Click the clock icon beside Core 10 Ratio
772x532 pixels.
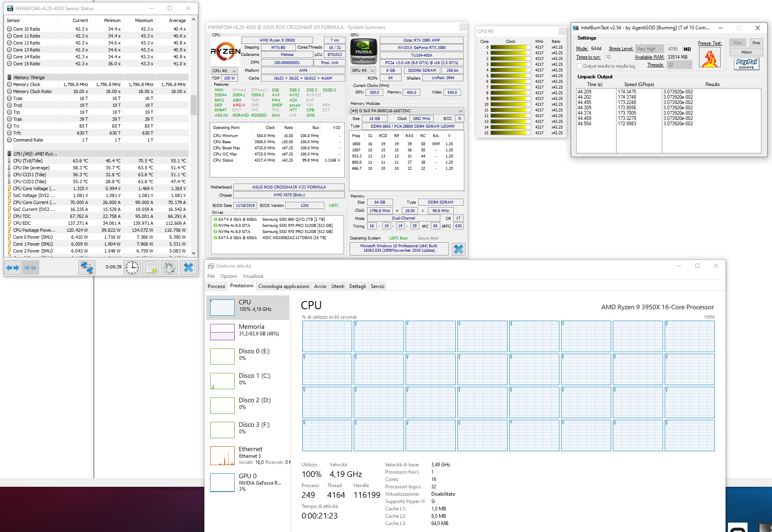click(x=9, y=29)
